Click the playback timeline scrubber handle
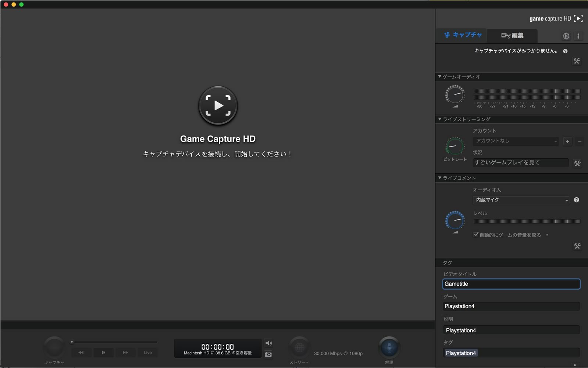The width and height of the screenshot is (588, 368). point(72,342)
